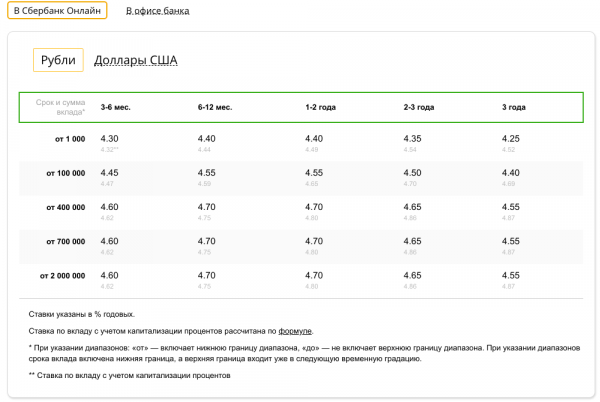
Task: Click the «3-6 мес.» column header
Action: 116,107
